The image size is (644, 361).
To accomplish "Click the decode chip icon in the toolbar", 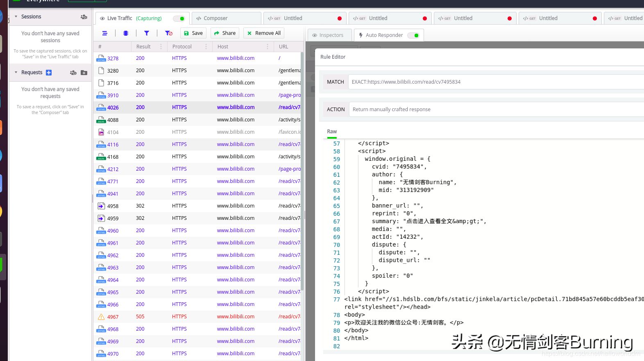I will pyautogui.click(x=126, y=33).
